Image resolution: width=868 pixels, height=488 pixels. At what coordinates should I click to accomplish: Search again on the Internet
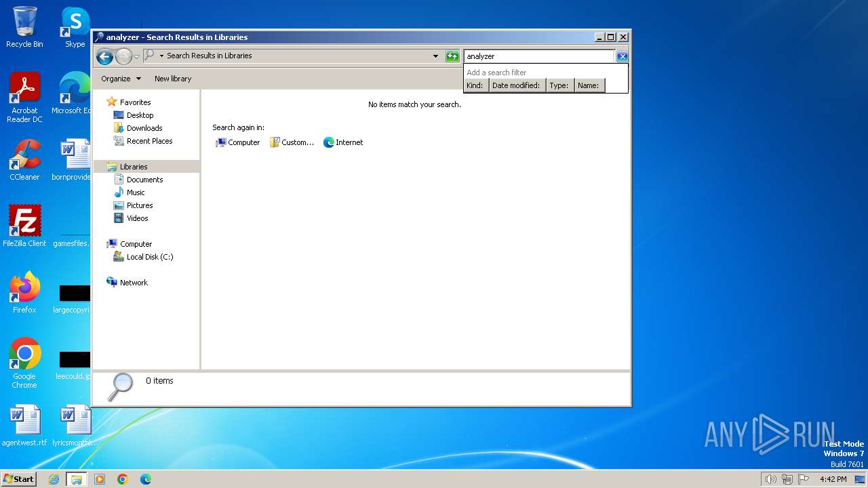click(343, 142)
